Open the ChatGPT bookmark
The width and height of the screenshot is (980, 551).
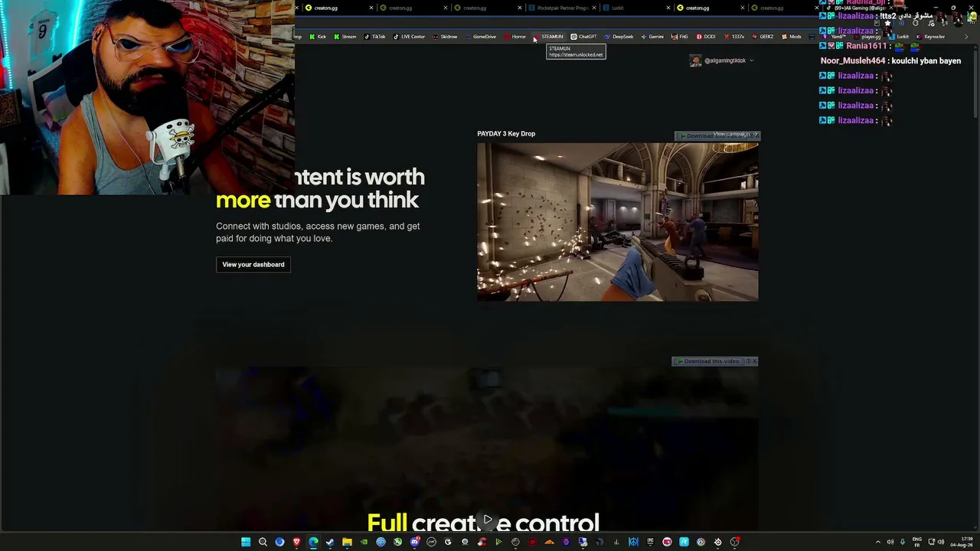(x=583, y=37)
